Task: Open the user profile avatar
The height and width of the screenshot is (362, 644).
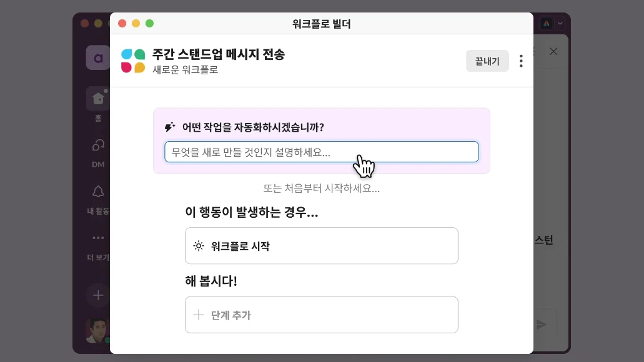Action: (x=98, y=330)
